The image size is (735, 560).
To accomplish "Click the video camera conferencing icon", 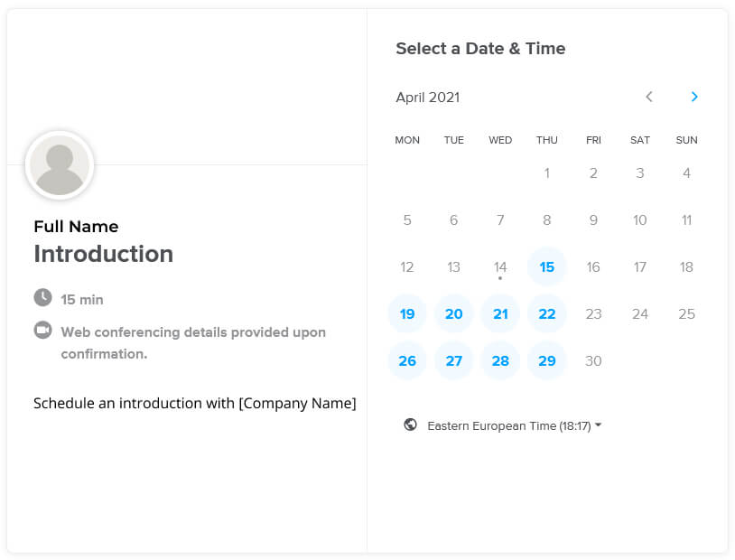I will point(43,331).
